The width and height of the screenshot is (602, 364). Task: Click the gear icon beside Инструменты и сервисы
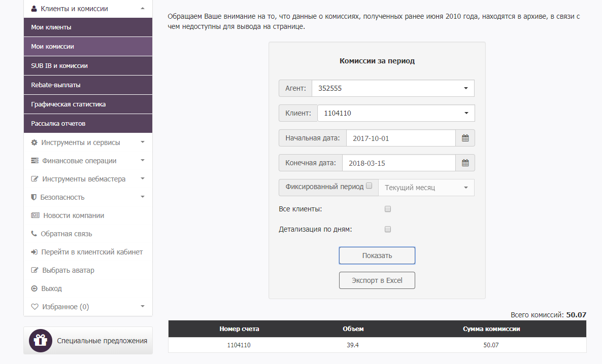coord(34,142)
